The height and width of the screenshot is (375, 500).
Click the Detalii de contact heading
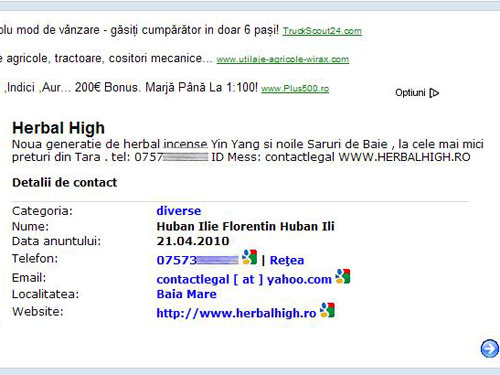pos(64,182)
